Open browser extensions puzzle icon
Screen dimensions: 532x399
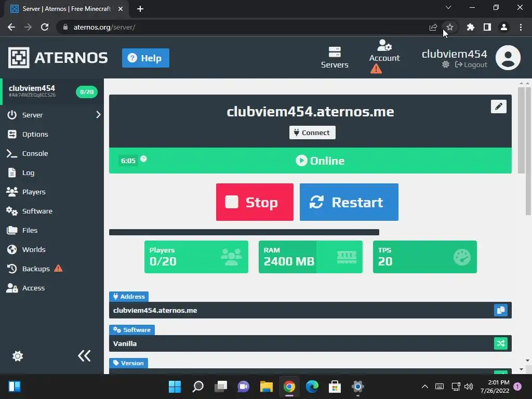point(470,27)
